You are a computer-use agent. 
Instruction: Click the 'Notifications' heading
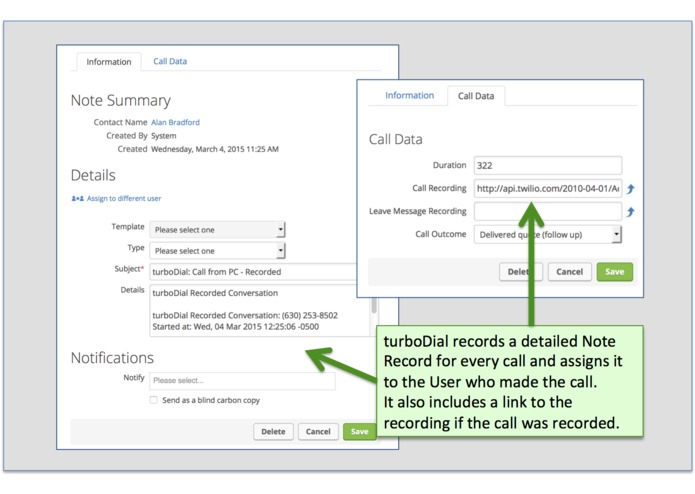pyautogui.click(x=112, y=358)
